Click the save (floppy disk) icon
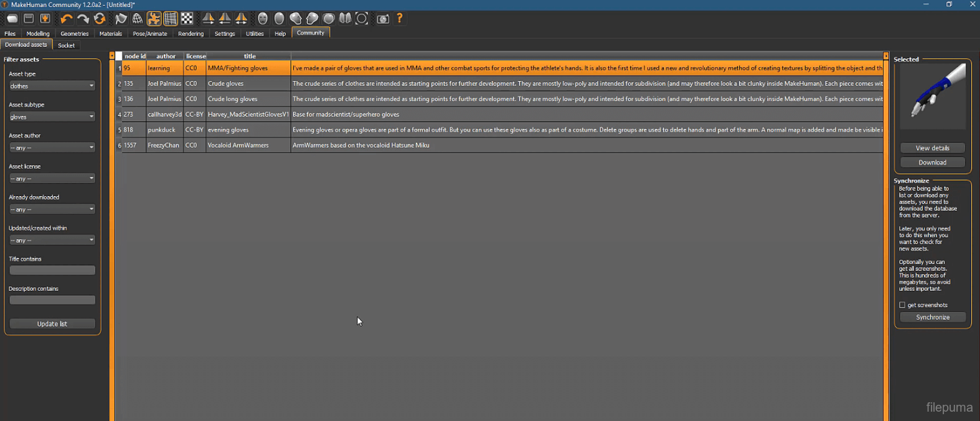This screenshot has width=980, height=421. point(29,19)
